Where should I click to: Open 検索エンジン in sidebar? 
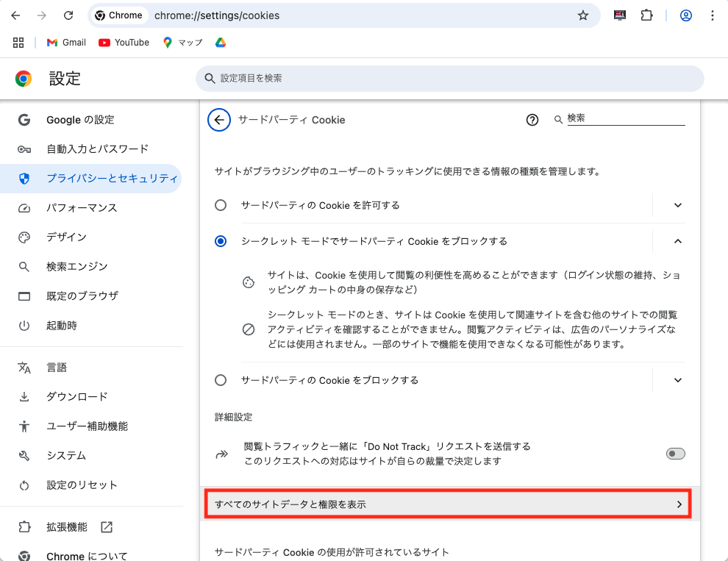[91, 267]
